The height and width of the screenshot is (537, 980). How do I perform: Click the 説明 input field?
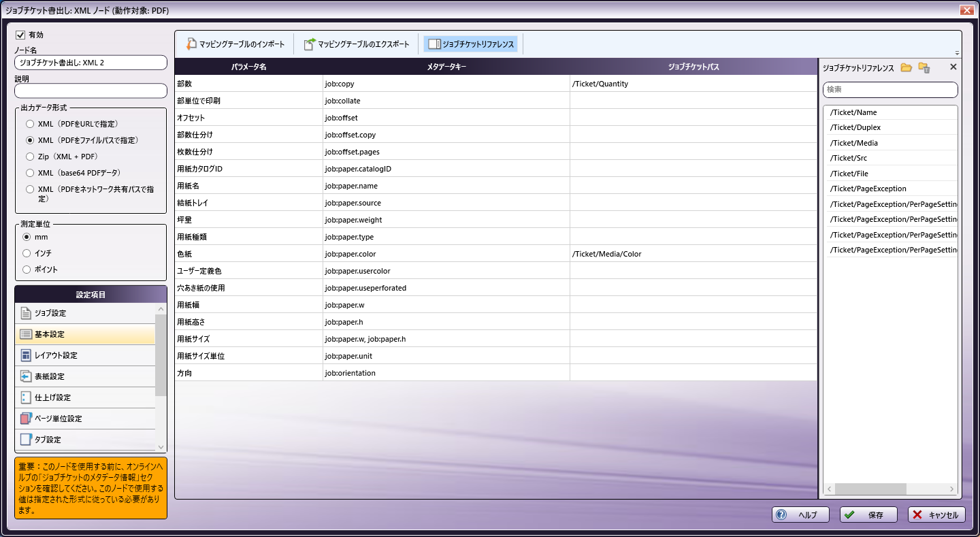click(x=91, y=91)
